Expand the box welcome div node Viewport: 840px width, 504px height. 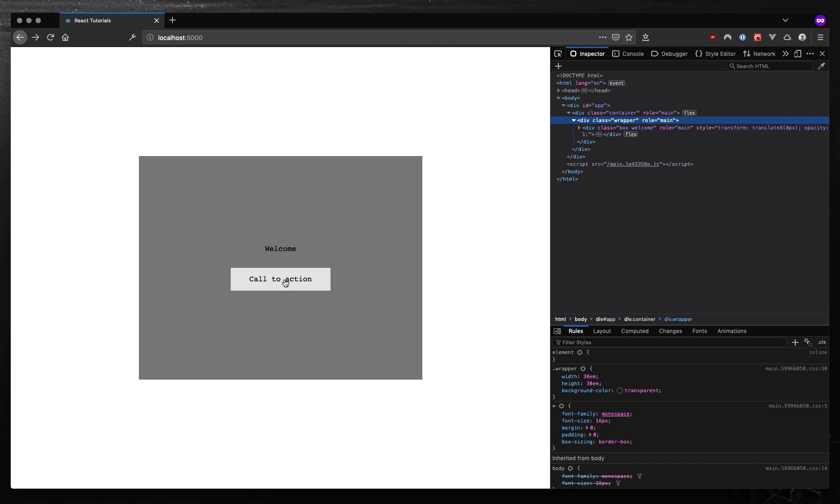click(x=579, y=128)
